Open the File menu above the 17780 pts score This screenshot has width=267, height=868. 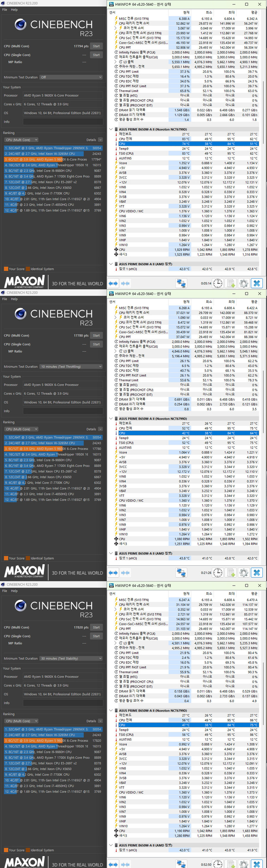[4, 299]
